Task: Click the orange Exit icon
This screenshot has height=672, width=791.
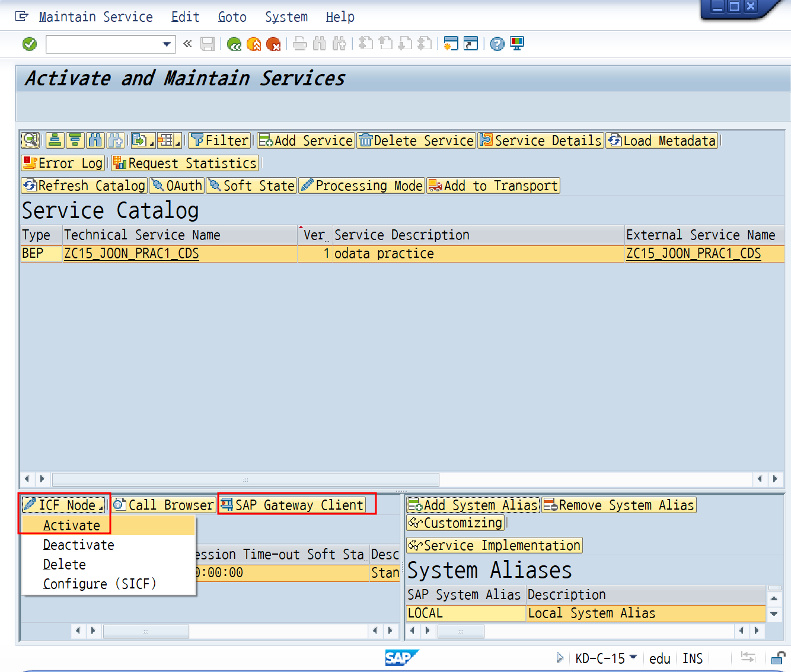Action: [x=254, y=44]
